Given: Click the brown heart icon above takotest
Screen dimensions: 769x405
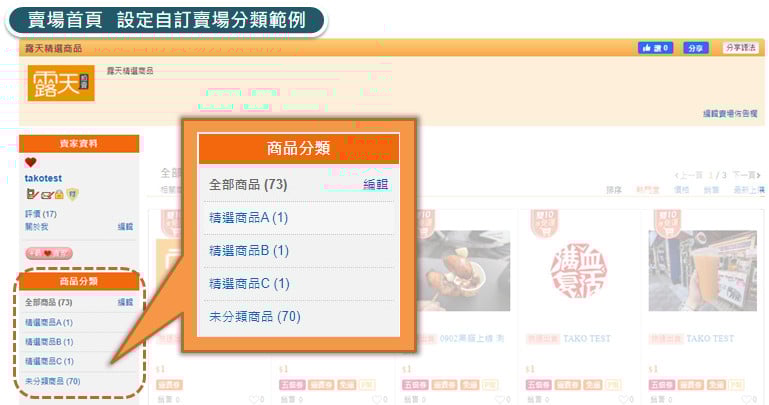Looking at the screenshot, I should tap(31, 162).
